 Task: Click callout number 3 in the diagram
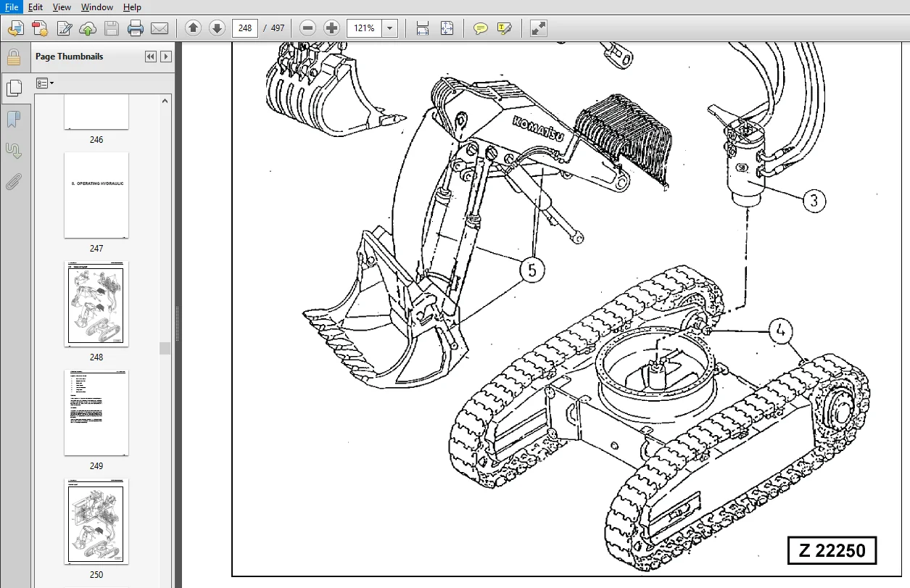(814, 200)
